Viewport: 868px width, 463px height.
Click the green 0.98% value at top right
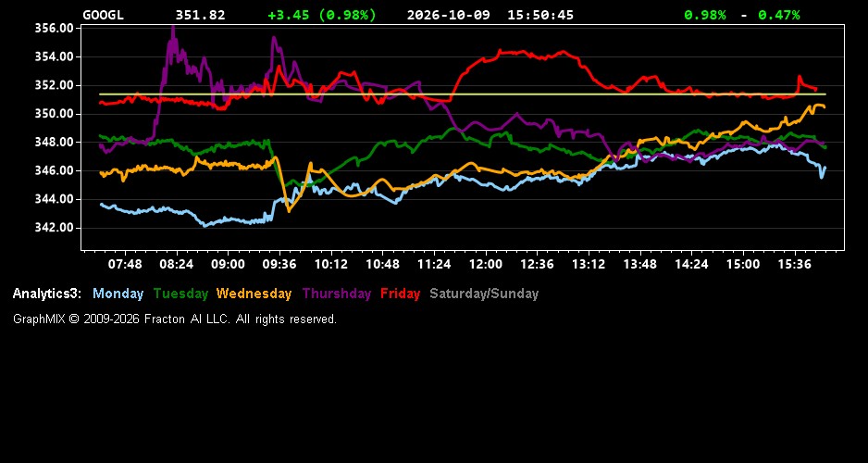[705, 15]
